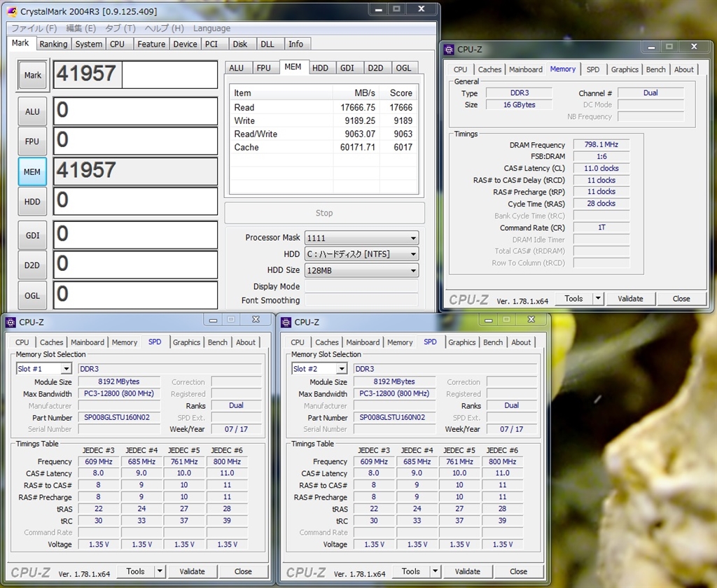Click Validate in the Slot #1 CPU-Z window

coord(192,571)
